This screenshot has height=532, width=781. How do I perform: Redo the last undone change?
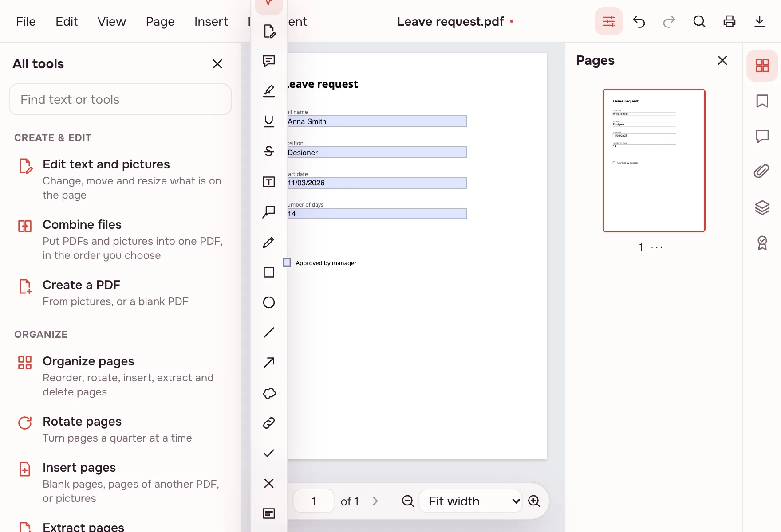[669, 21]
